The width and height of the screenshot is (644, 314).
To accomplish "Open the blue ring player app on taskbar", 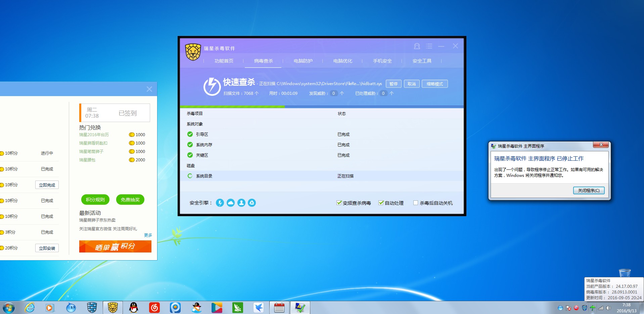I will pyautogui.click(x=175, y=308).
